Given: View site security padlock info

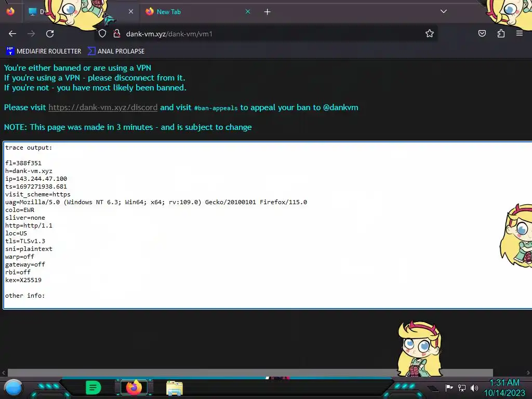Looking at the screenshot, I should click(117, 34).
